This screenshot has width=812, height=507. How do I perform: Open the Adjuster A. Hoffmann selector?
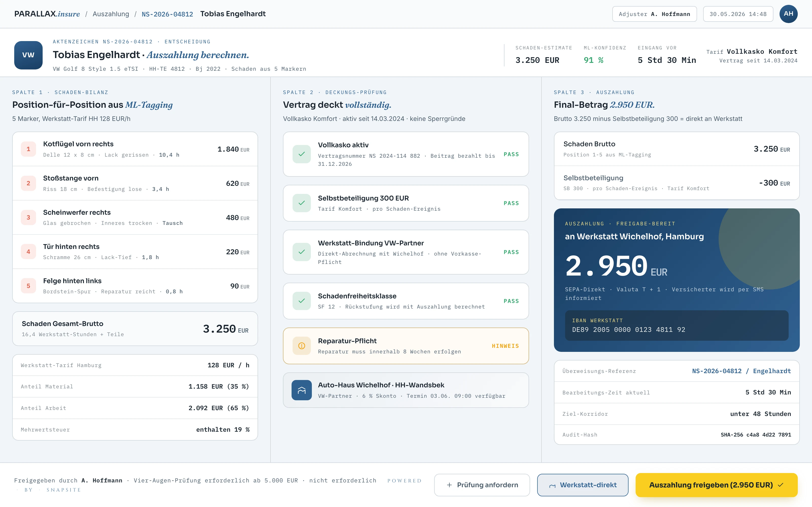[x=654, y=14]
